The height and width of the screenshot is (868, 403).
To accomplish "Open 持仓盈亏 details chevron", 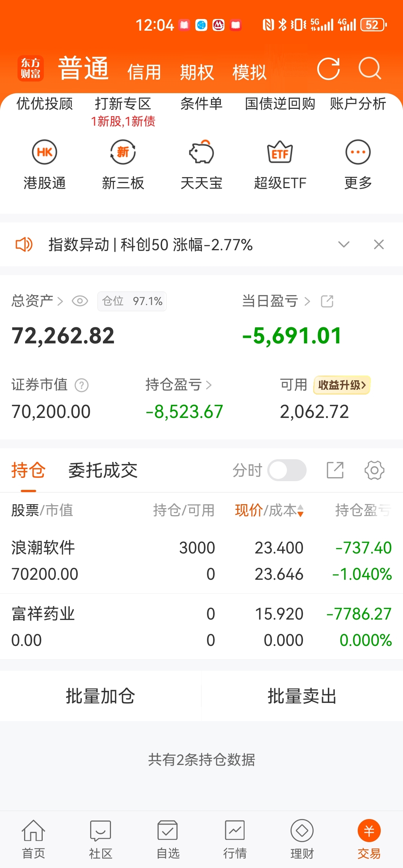I will (209, 385).
